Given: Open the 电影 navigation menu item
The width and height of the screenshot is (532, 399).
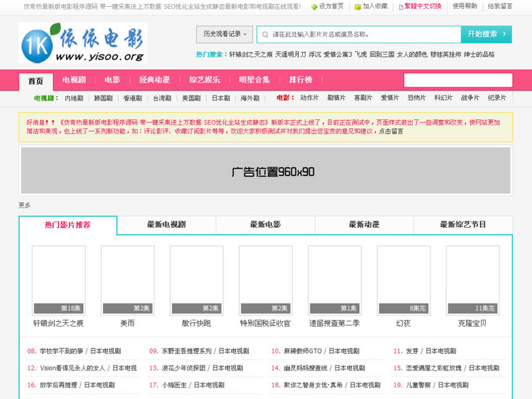Looking at the screenshot, I should pos(113,80).
